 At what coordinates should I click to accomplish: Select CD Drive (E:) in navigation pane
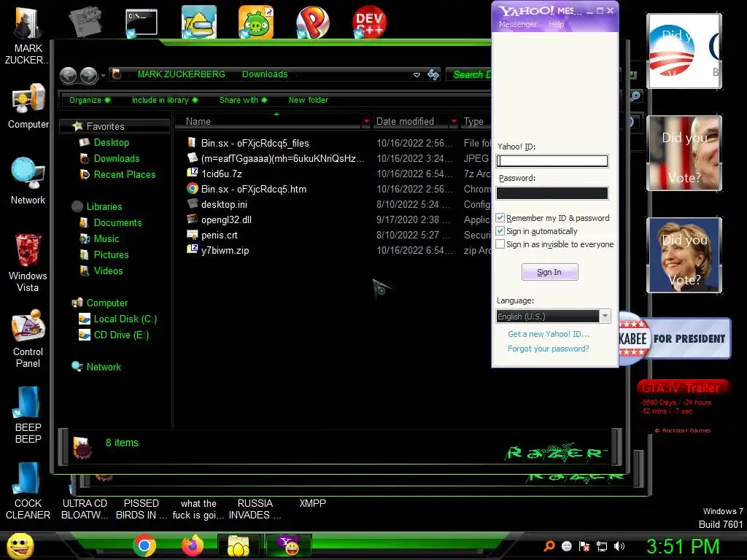click(x=121, y=335)
